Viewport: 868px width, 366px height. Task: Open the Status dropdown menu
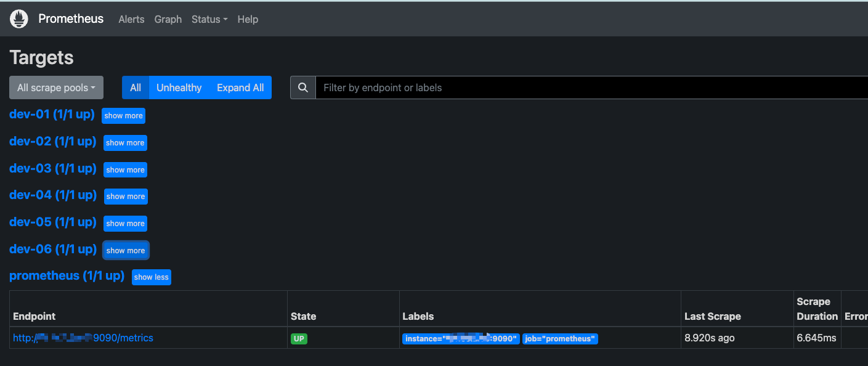pyautogui.click(x=209, y=19)
